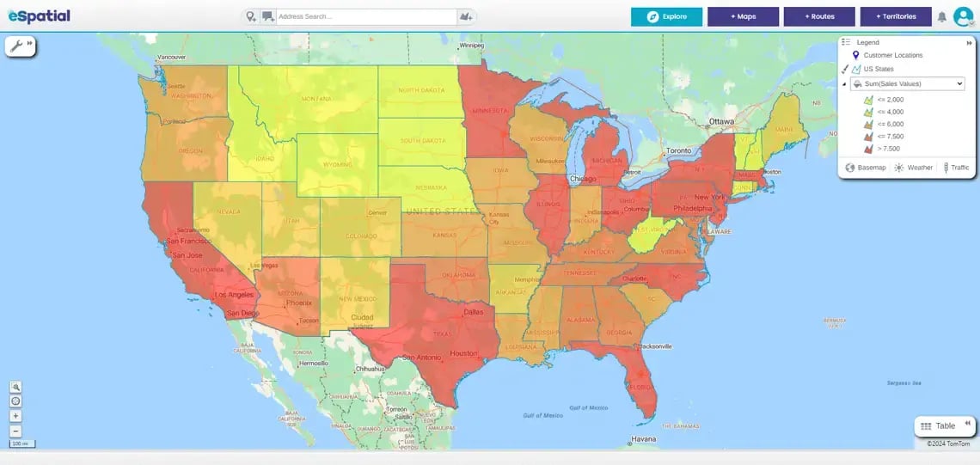Image resolution: width=980 pixels, height=465 pixels.
Task: Open the + Territories menu
Action: [895, 16]
